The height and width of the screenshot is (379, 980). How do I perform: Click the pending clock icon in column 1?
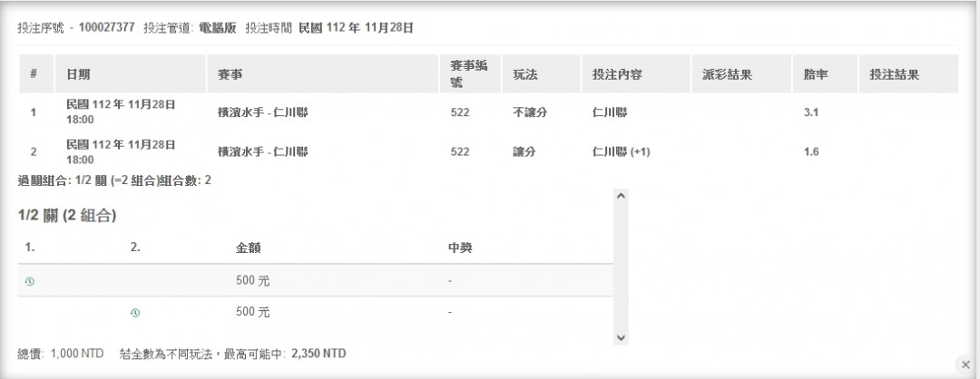click(x=30, y=281)
